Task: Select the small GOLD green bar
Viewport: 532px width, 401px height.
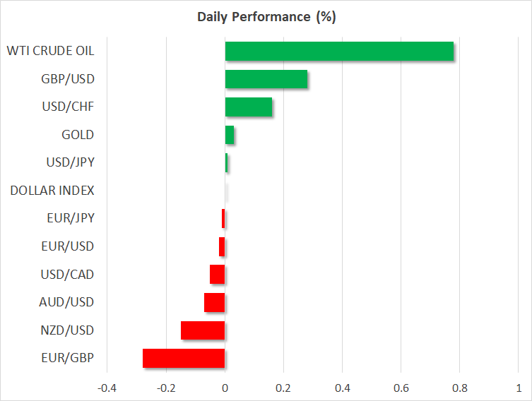Action: (230, 135)
